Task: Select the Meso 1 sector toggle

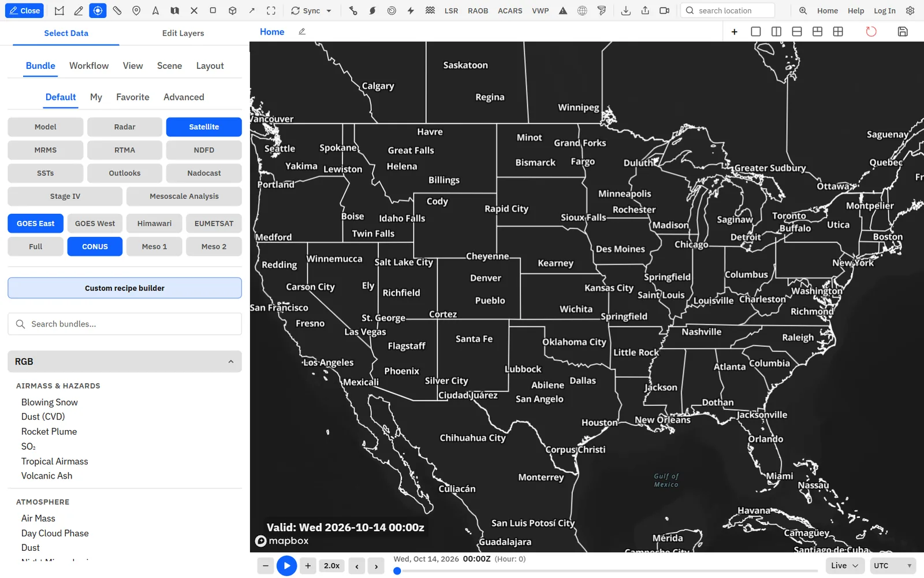Action: pyautogui.click(x=154, y=246)
